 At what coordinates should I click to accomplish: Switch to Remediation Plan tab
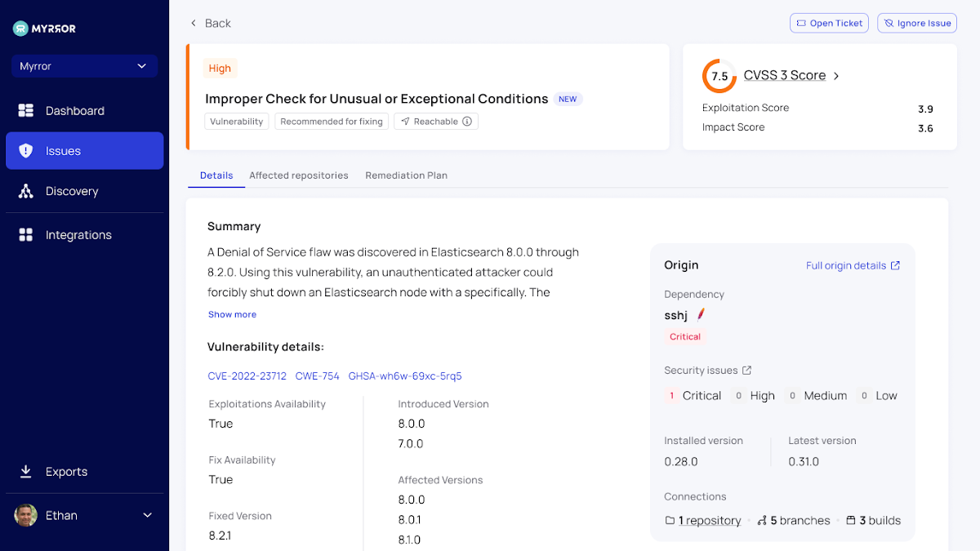[x=406, y=176]
